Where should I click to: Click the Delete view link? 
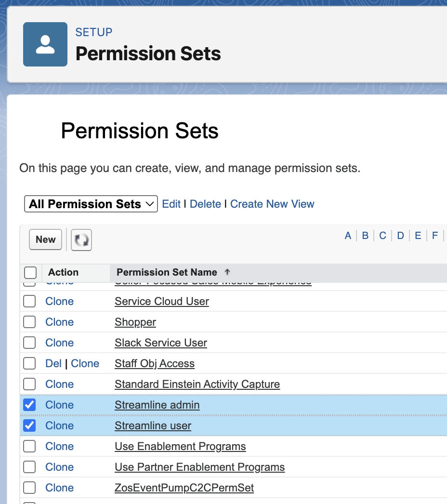pos(205,204)
